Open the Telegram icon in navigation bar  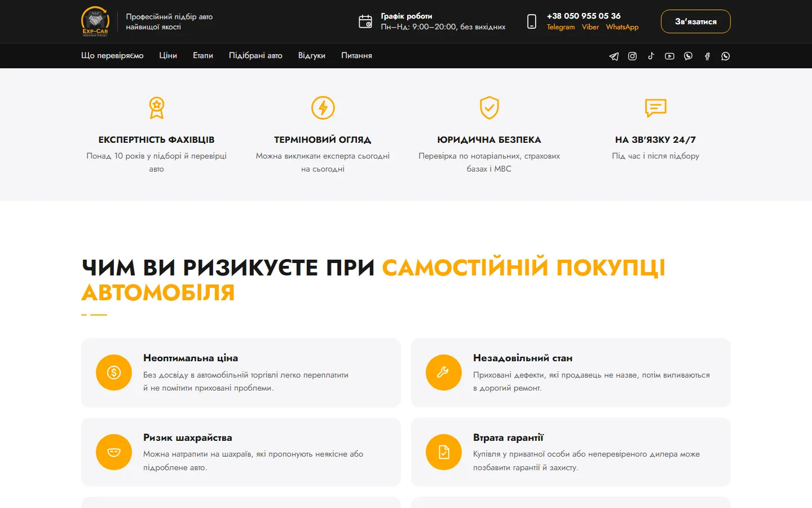pos(614,56)
